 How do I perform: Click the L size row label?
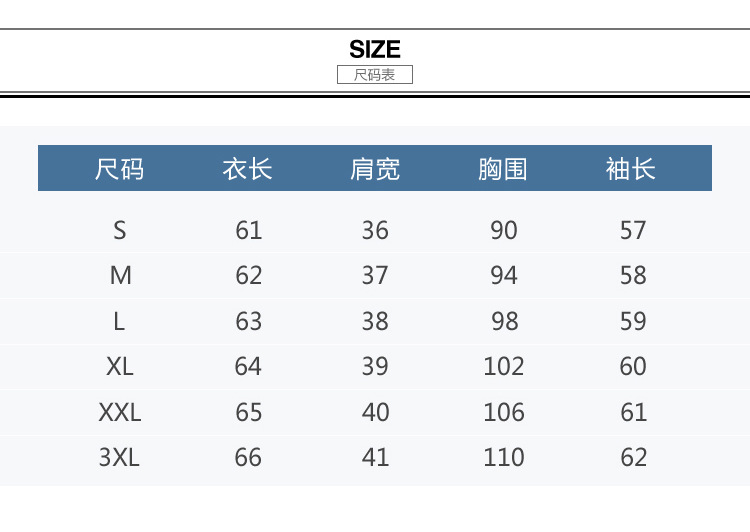120,321
